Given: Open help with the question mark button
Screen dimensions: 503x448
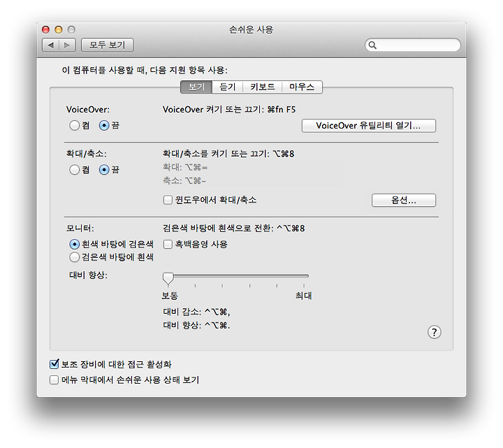Looking at the screenshot, I should pos(434,332).
